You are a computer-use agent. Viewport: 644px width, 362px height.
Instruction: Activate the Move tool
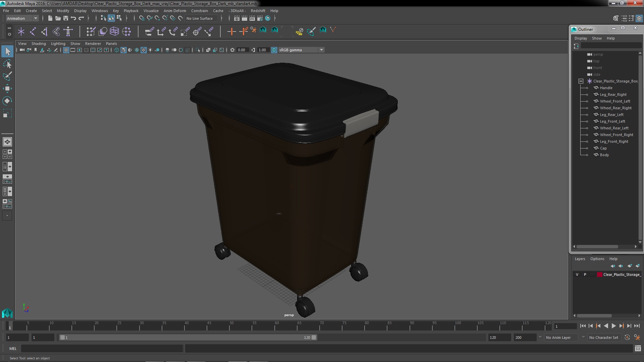pos(7,88)
